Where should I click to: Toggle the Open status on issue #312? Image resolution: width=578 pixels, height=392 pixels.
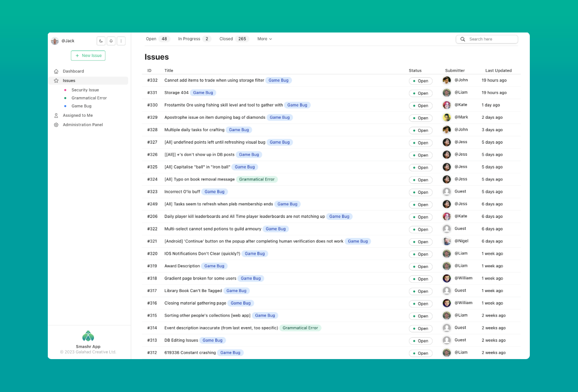coord(420,353)
